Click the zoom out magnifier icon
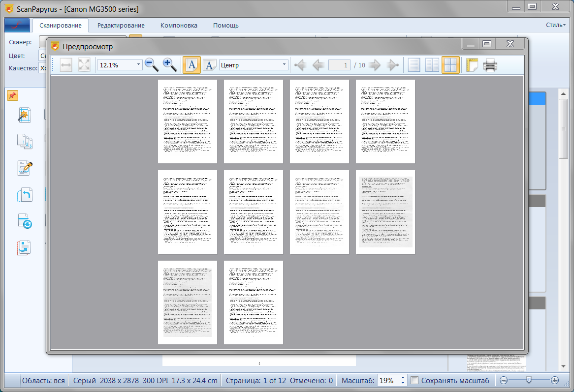 coord(152,64)
